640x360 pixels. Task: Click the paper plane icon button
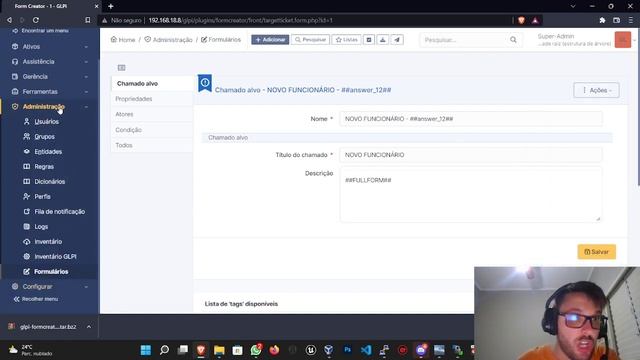click(x=397, y=40)
